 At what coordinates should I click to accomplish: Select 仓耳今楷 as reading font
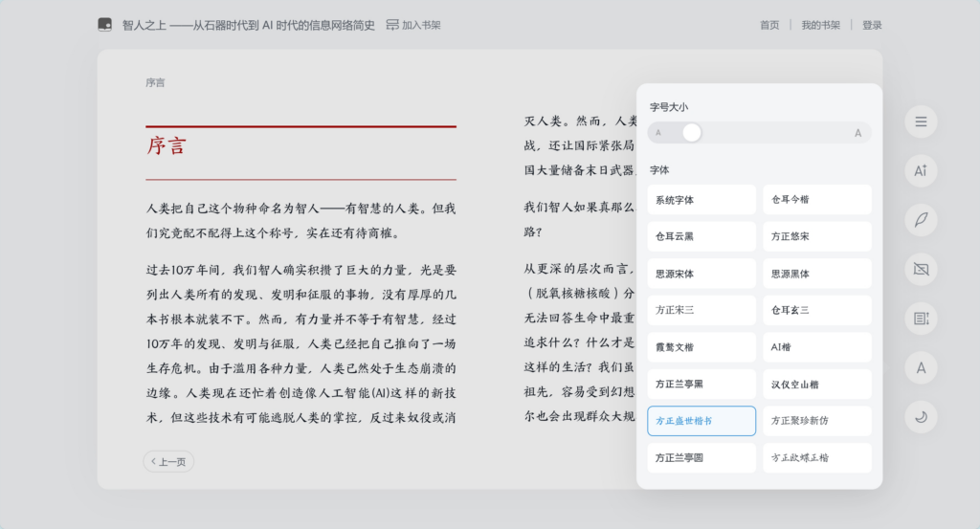pyautogui.click(x=816, y=200)
